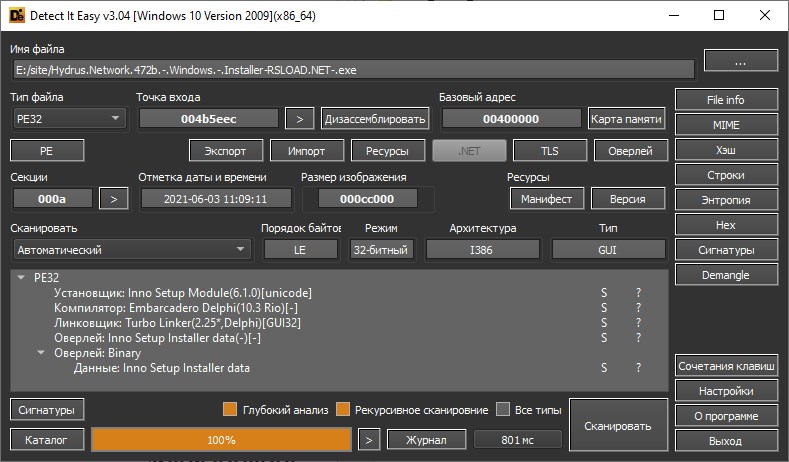Viewport: 789px width, 462px height.
Task: Select the Embarcadero Delphi compiler row
Action: 176,308
